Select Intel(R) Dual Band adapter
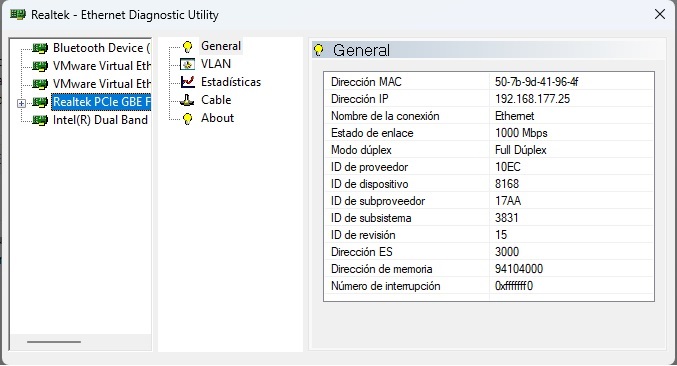The width and height of the screenshot is (677, 366). 100,120
